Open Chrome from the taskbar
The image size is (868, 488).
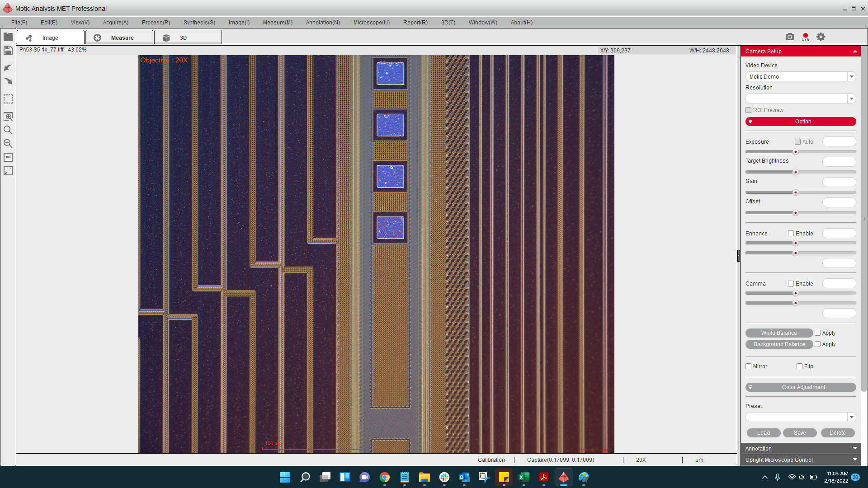click(x=385, y=477)
